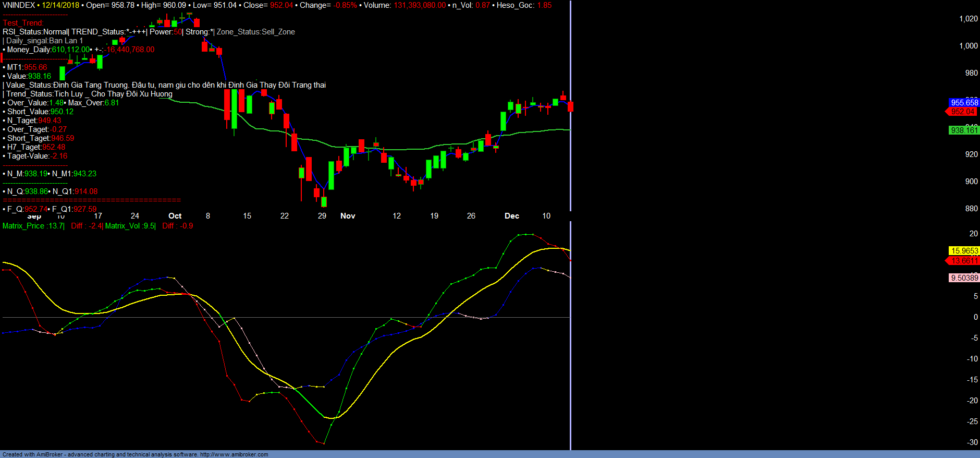Click the 12/14/2018 date in the title
980x458 pixels.
pyautogui.click(x=60, y=5)
